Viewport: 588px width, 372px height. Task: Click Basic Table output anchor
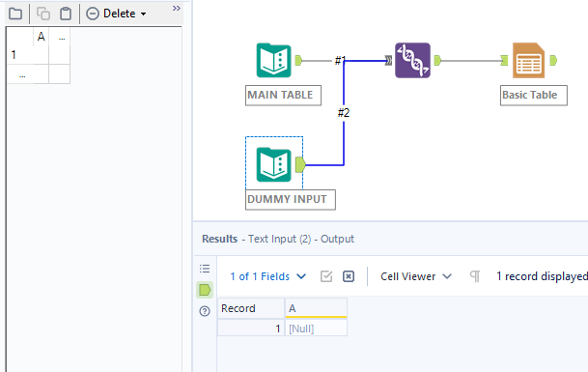point(553,61)
